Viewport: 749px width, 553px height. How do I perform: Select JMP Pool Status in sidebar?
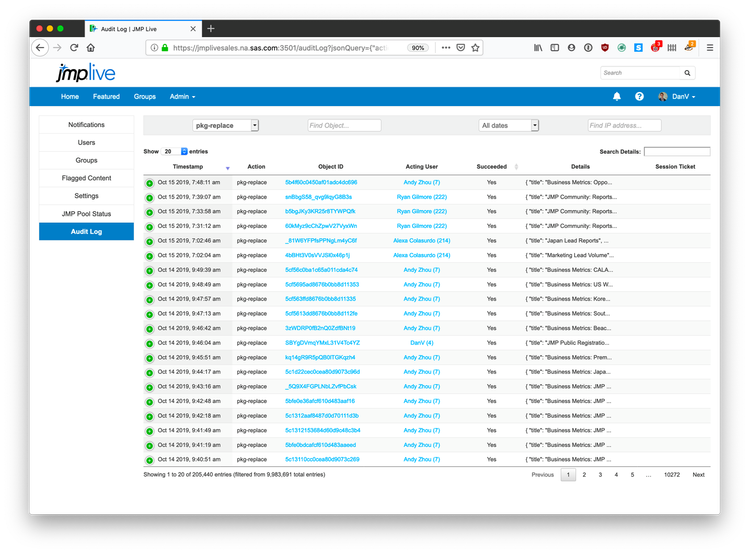click(86, 214)
